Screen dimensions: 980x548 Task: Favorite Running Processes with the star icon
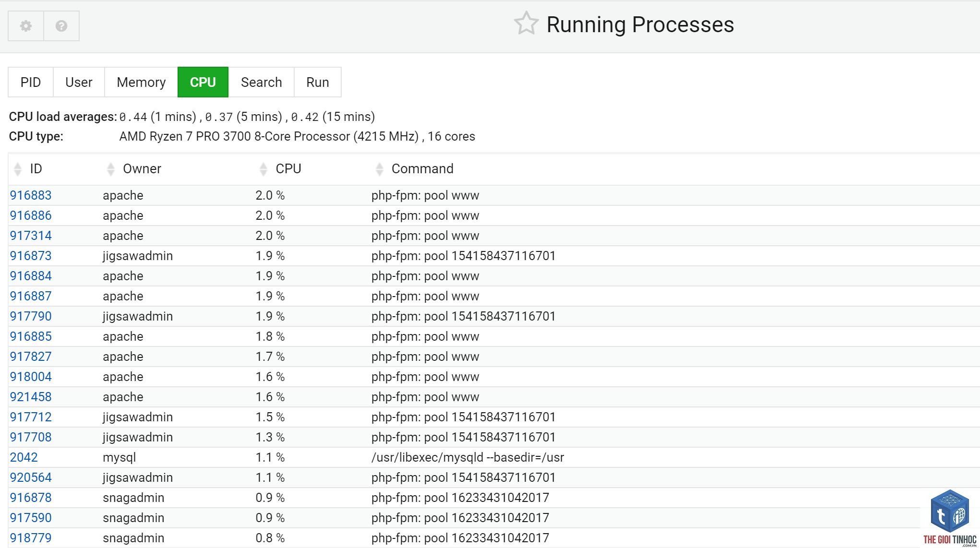[x=526, y=24]
